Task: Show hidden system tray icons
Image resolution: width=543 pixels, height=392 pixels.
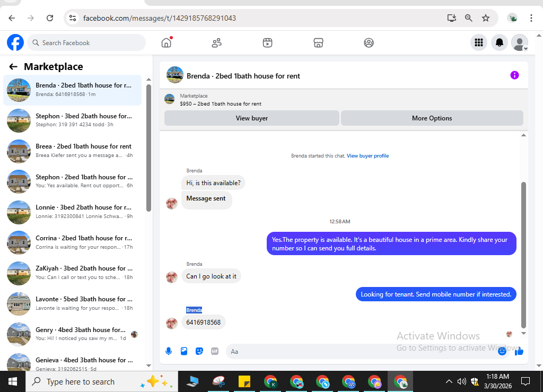Action: point(449,381)
